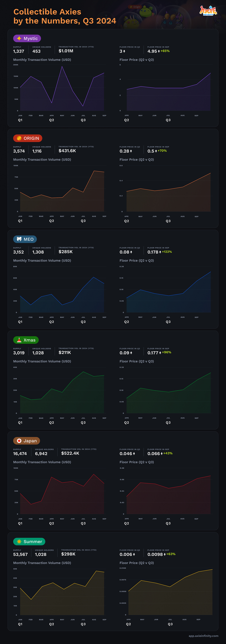Screen dimensions: 226x644
Task: Select the ORIGIN collection badge
Action: (28, 138)
